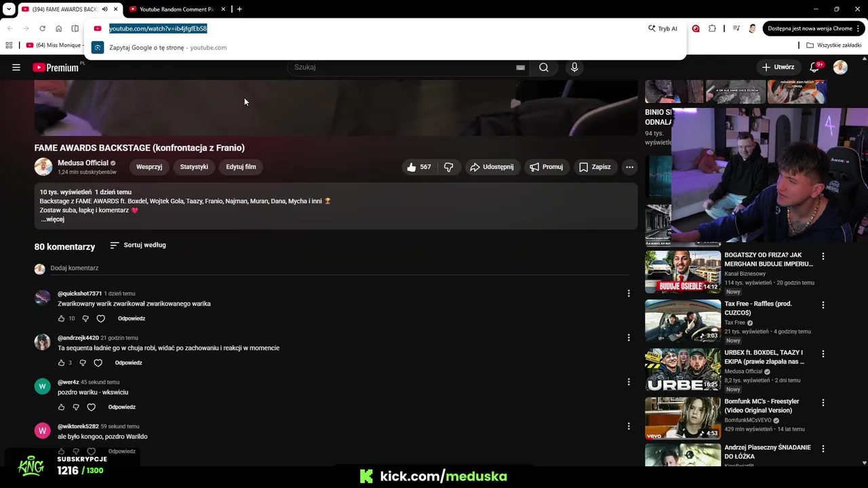
Task: Open the Statystyki button
Action: (x=194, y=167)
